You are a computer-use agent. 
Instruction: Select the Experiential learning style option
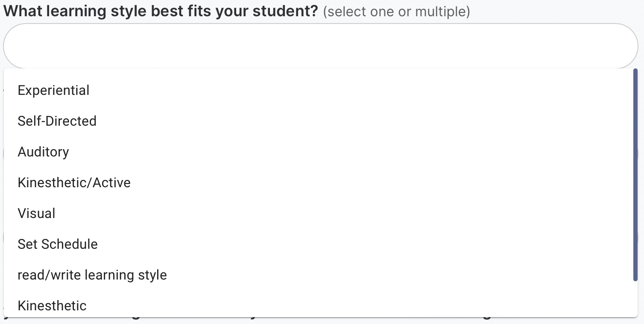53,90
